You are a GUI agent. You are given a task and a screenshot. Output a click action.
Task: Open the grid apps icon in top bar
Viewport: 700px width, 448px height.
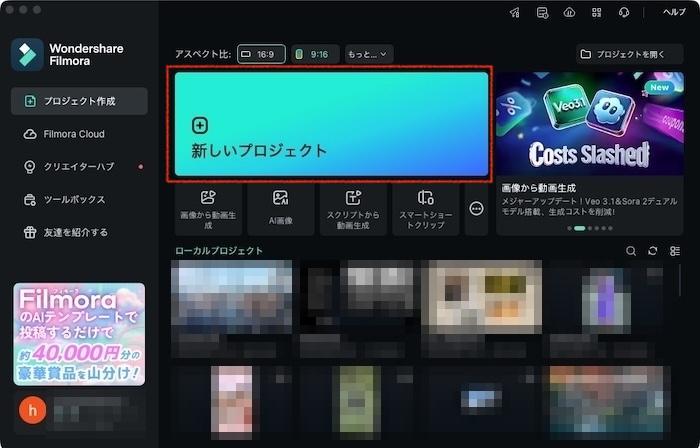pyautogui.click(x=596, y=12)
